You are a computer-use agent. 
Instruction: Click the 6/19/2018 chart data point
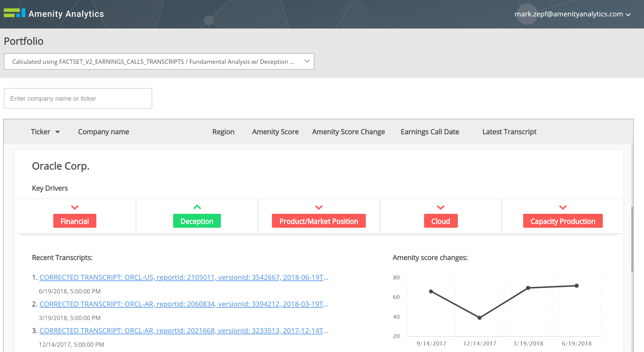[576, 286]
